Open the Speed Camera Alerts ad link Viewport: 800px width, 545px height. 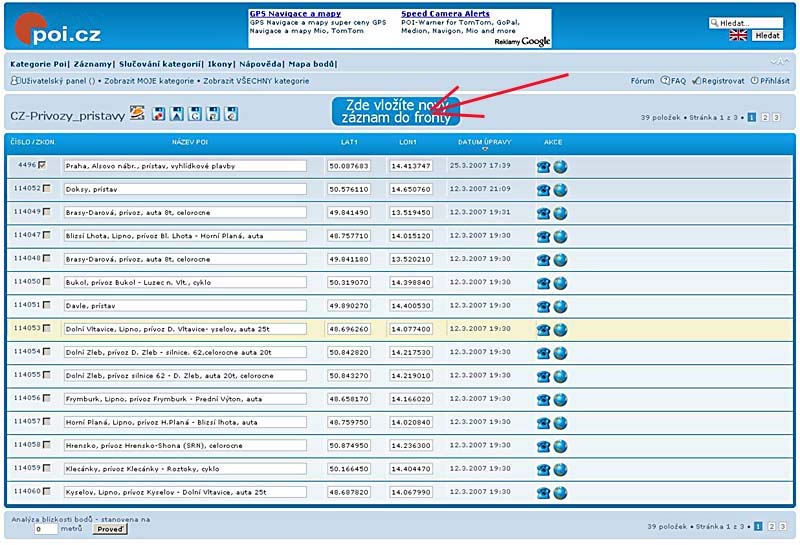(445, 14)
